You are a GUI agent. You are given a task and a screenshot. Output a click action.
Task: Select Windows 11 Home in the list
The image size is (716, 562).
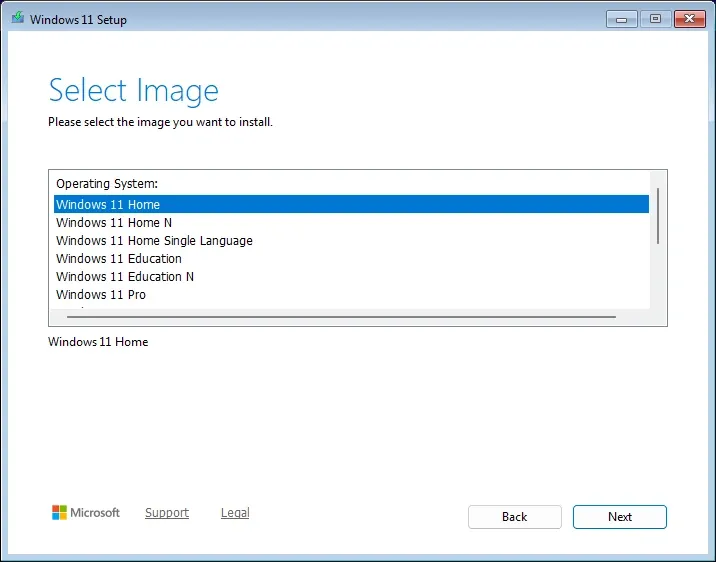pyautogui.click(x=351, y=204)
